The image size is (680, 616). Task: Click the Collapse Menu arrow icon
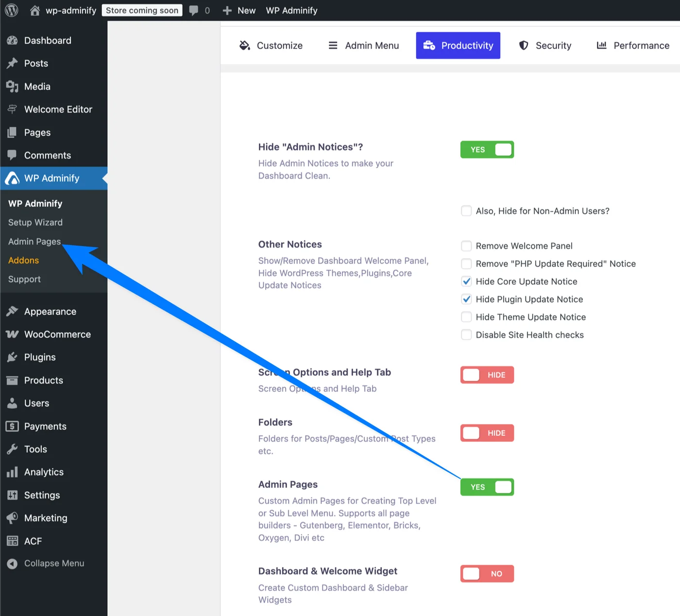coord(12,564)
